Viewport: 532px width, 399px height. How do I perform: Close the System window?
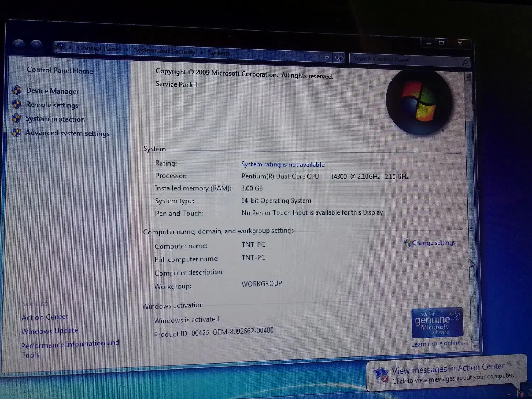(460, 43)
